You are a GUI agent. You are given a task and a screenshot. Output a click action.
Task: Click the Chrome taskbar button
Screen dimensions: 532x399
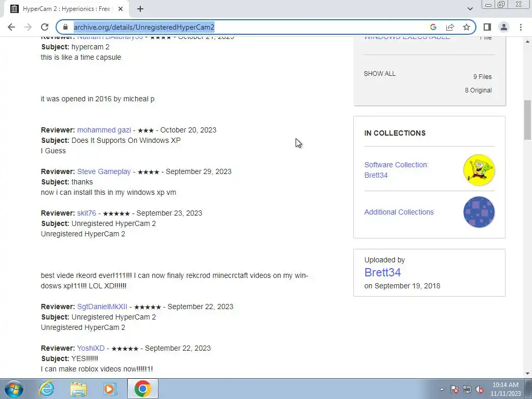[142, 389]
